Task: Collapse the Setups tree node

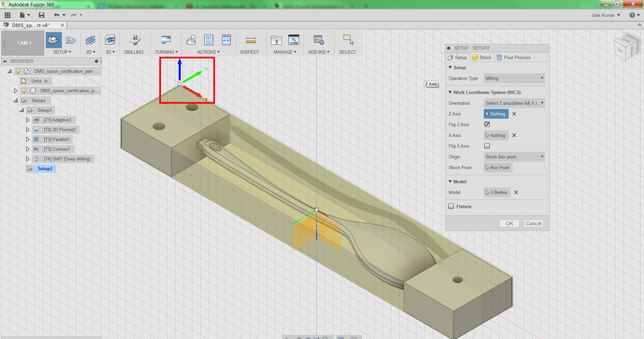Action: (15, 100)
